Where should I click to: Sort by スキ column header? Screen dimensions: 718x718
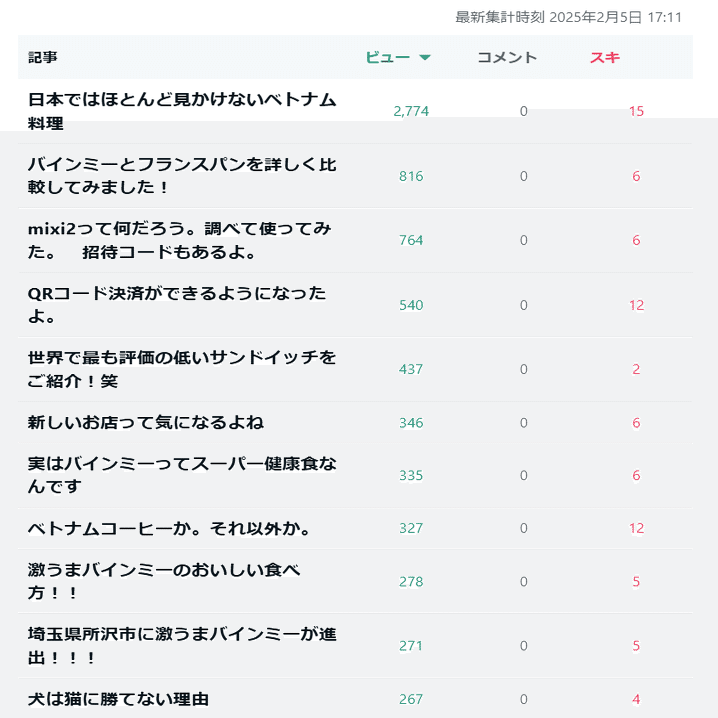[x=604, y=57]
